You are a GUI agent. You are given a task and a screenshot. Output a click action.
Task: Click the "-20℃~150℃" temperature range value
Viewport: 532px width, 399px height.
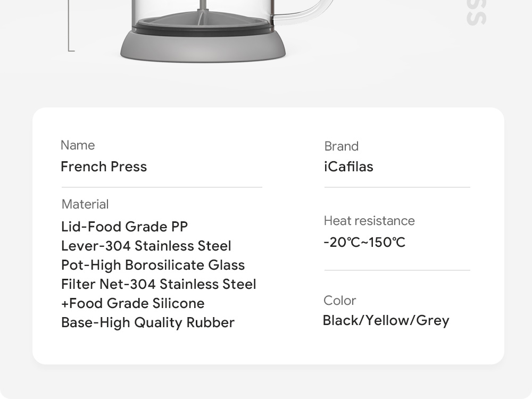[364, 243]
